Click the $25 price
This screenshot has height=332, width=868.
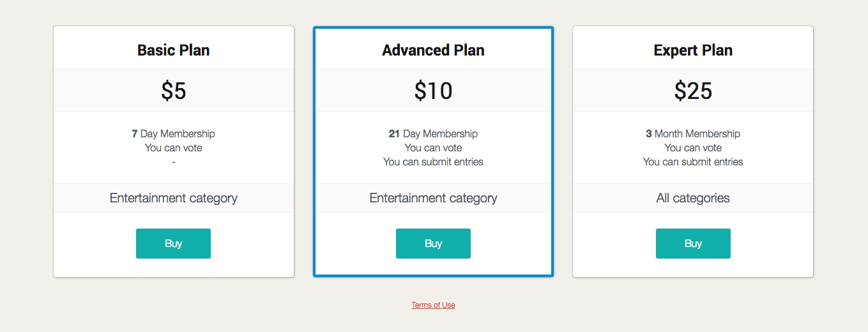(693, 91)
